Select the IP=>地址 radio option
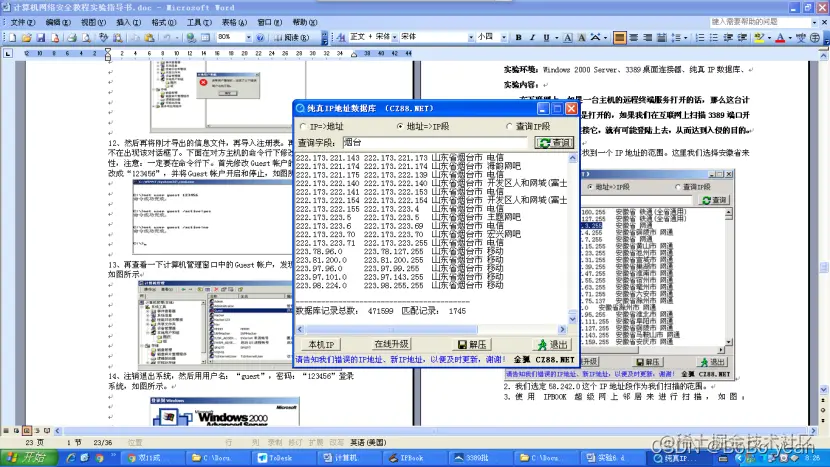Image resolution: width=830 pixels, height=467 pixels. 303,127
